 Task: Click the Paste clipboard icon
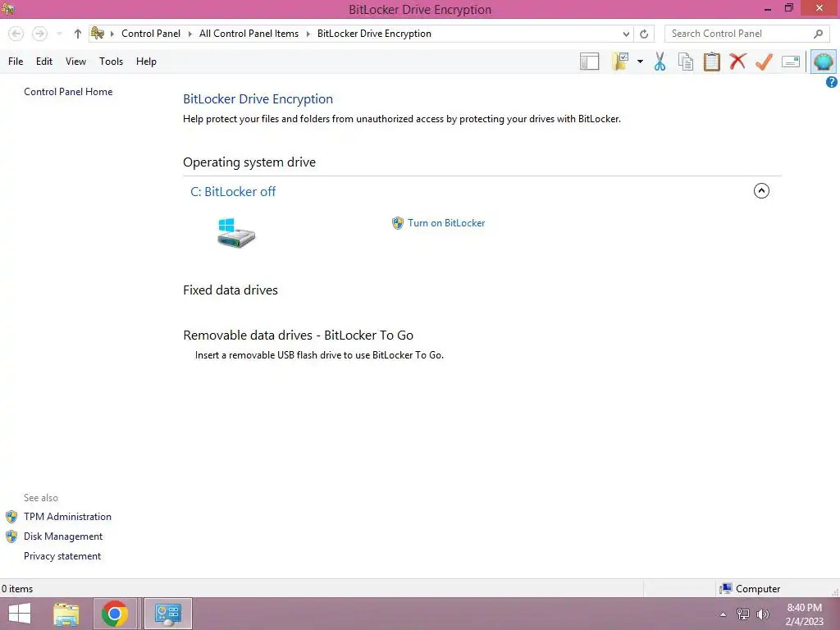pos(711,62)
